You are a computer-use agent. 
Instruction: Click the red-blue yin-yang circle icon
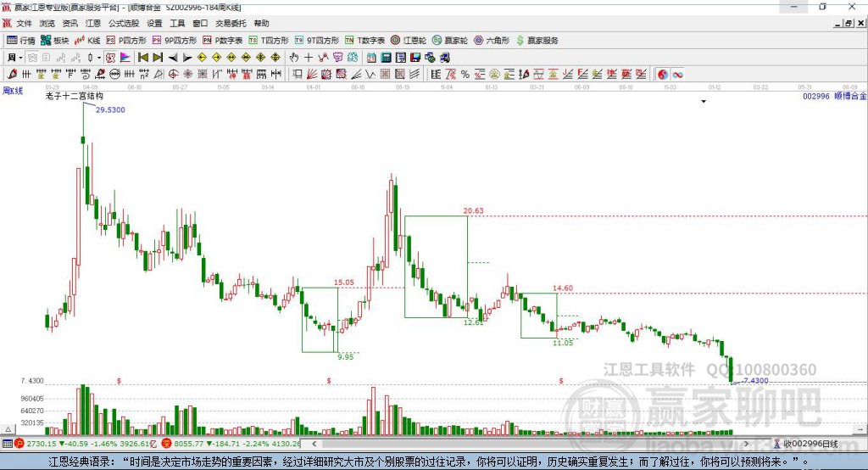[663, 75]
